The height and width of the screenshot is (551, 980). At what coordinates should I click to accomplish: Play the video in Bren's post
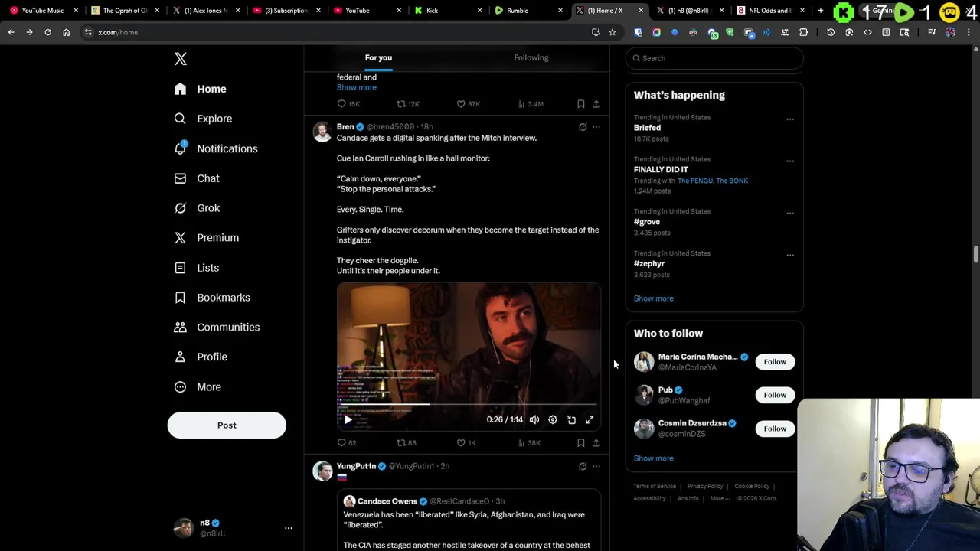coord(348,419)
